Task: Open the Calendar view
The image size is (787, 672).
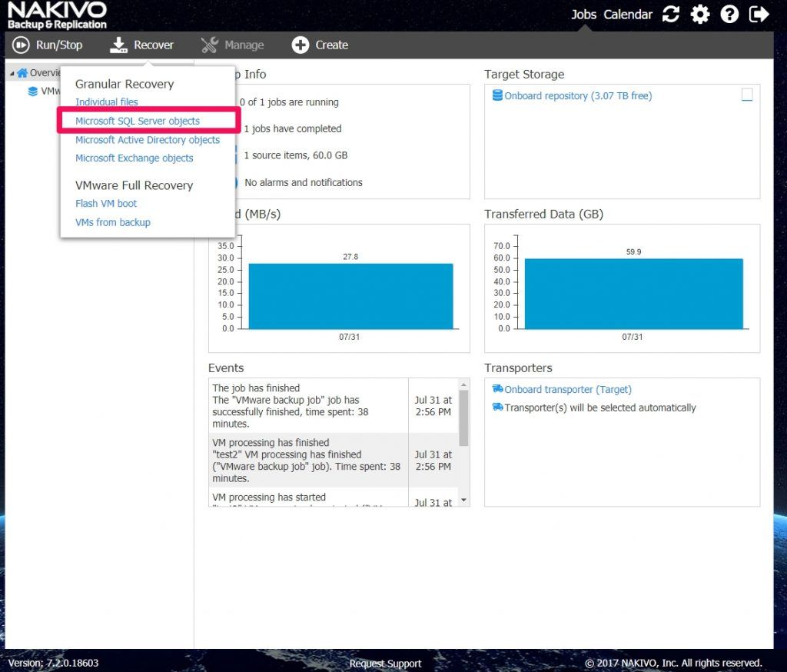Action: 628,14
